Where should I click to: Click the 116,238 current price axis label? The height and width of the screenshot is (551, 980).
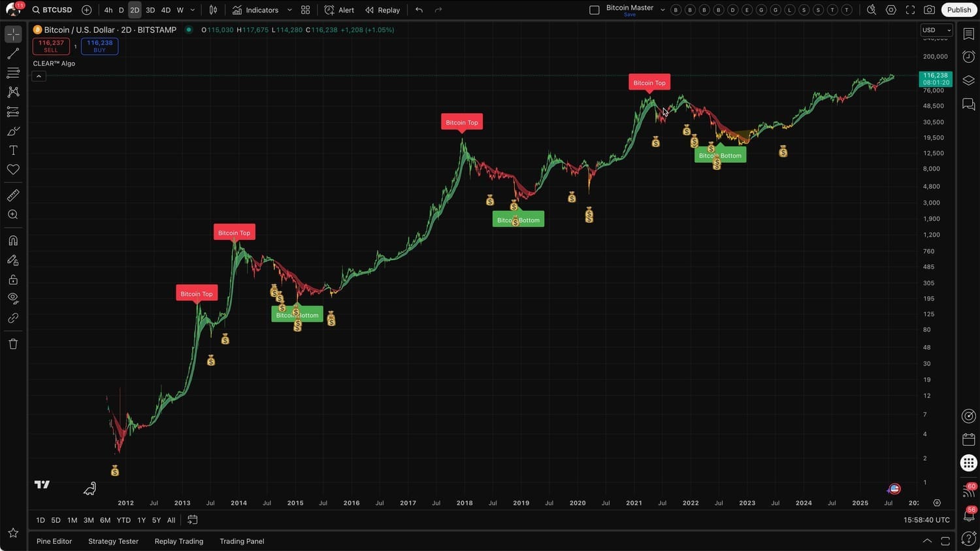(x=936, y=79)
